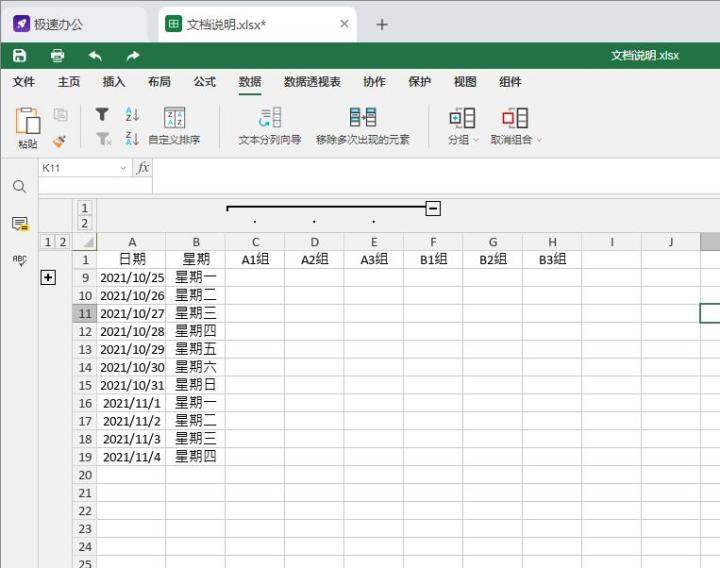
Task: Open the 文件 menu
Action: 23,82
